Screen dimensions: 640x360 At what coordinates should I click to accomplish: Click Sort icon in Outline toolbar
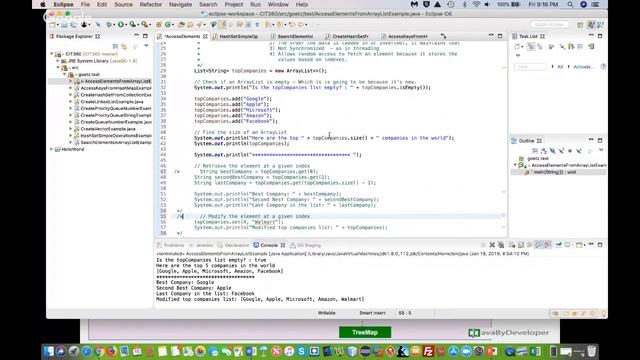tap(544, 151)
